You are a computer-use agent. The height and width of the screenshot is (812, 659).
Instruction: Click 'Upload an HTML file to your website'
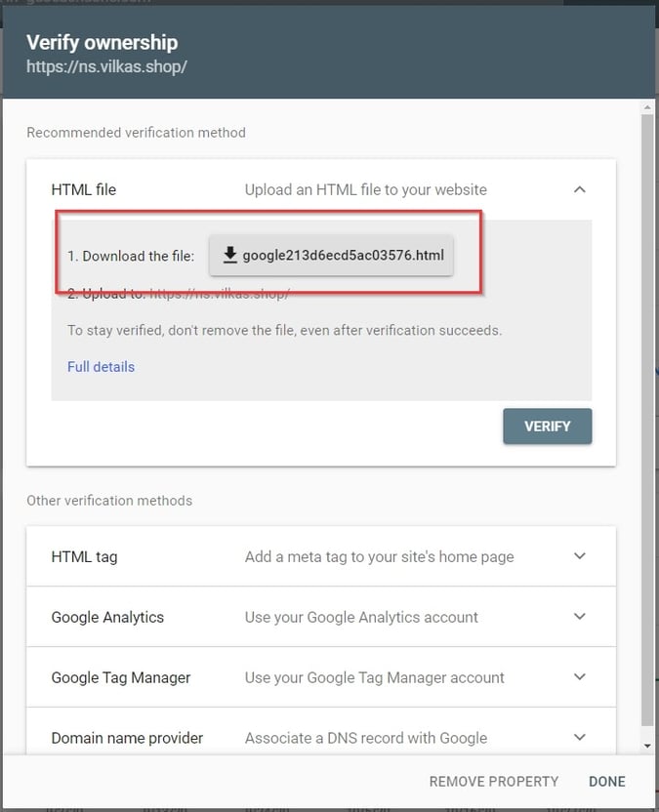tap(366, 189)
